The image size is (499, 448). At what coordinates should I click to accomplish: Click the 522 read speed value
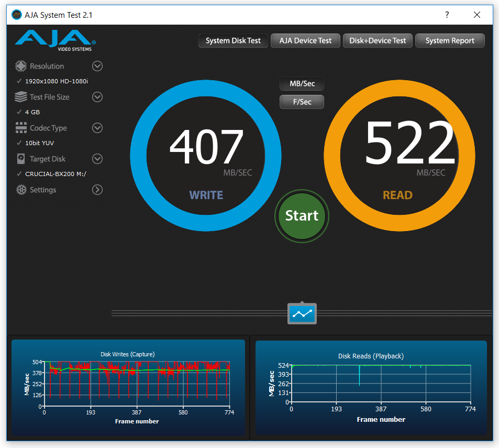tap(410, 143)
